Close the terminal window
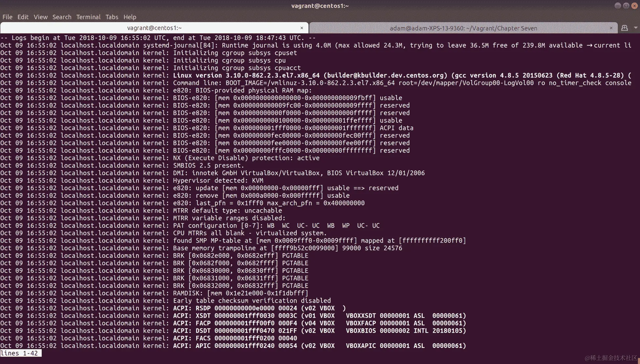The width and height of the screenshot is (640, 364). tap(634, 6)
